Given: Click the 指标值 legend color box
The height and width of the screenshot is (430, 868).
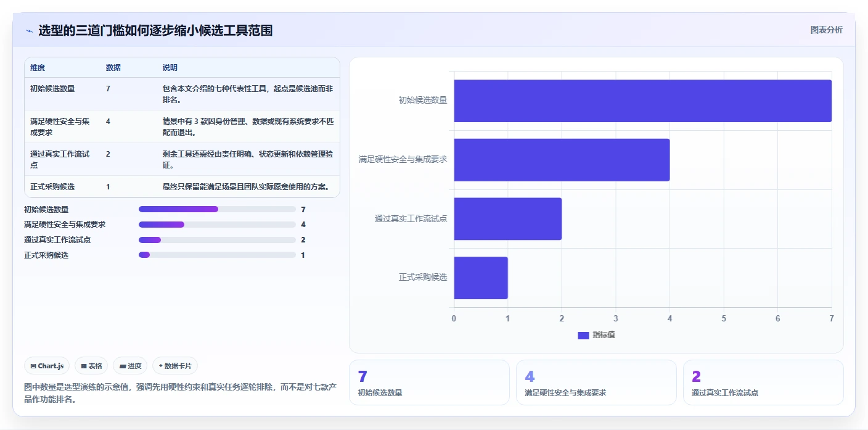Looking at the screenshot, I should click(583, 335).
